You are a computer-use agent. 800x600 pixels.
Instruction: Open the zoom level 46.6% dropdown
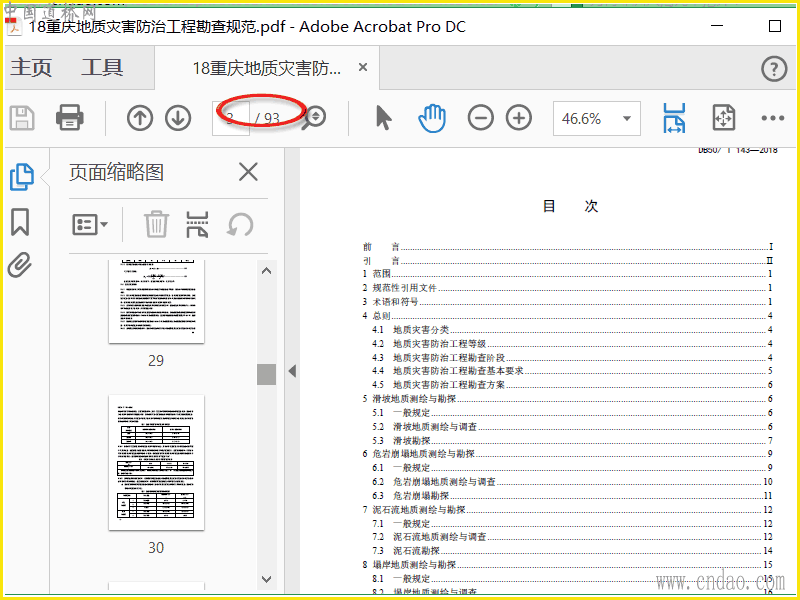click(596, 119)
